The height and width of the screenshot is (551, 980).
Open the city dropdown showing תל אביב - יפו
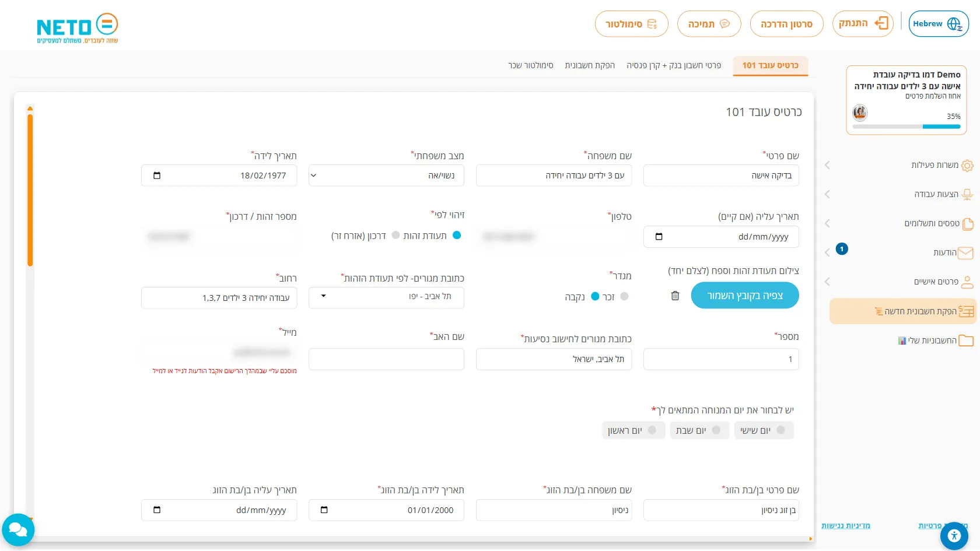point(386,297)
